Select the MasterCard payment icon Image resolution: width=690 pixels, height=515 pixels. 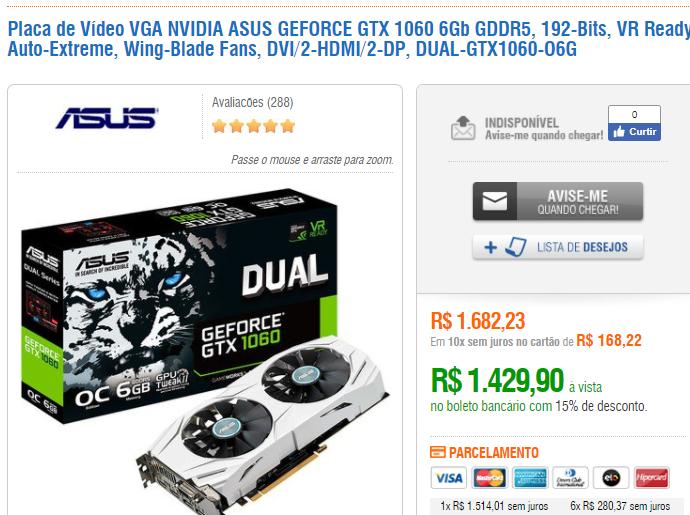(489, 478)
